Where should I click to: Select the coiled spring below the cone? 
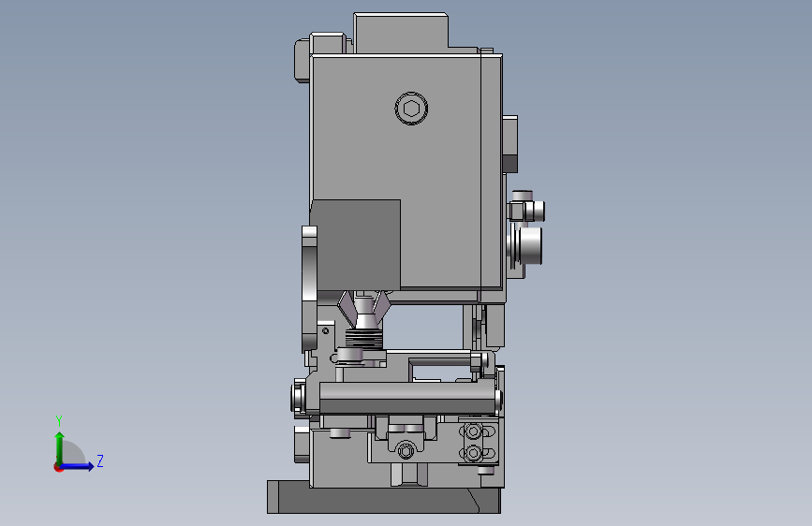363,339
